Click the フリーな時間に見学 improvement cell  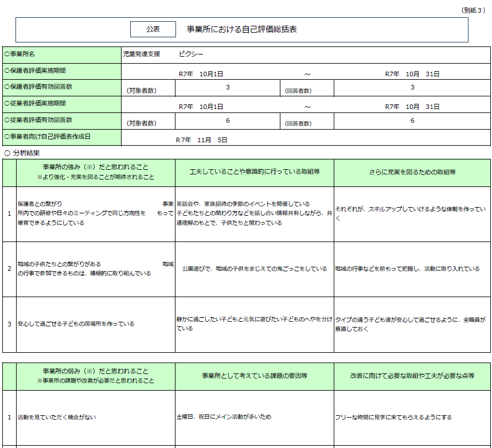coord(412,417)
